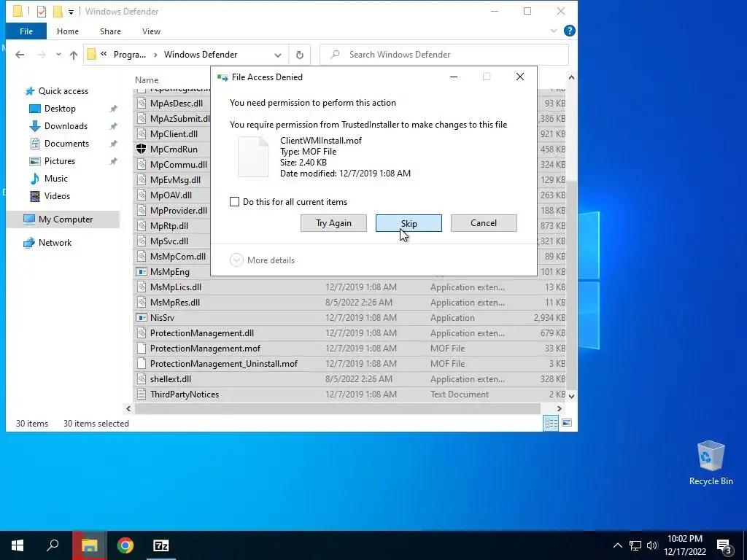Open recent locations dropdown arrow
Viewport: 747px width, 560px height.
[58, 55]
